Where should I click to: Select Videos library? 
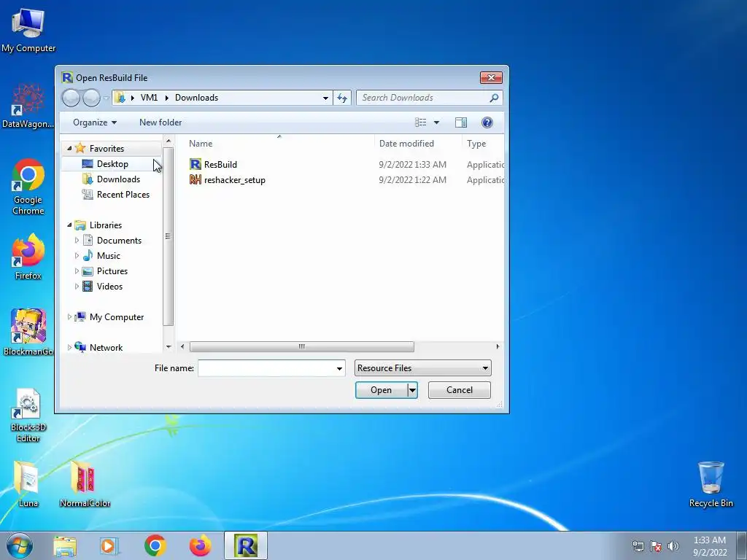(109, 286)
